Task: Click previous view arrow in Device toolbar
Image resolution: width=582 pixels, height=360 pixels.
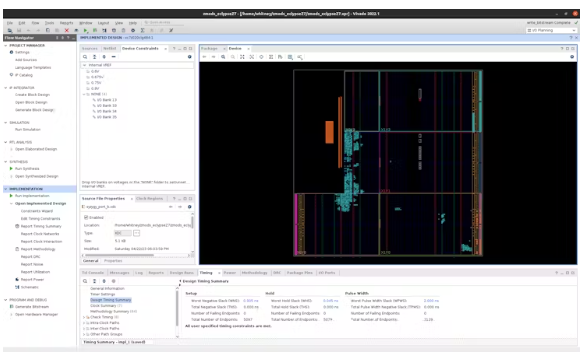Action: [204, 57]
